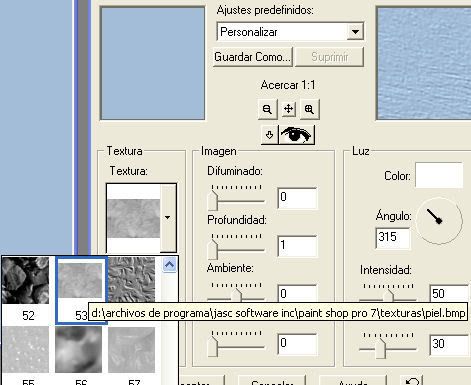The width and height of the screenshot is (471, 385).
Task: Open the Ajustes predefinidos dropdown
Action: coord(355,32)
